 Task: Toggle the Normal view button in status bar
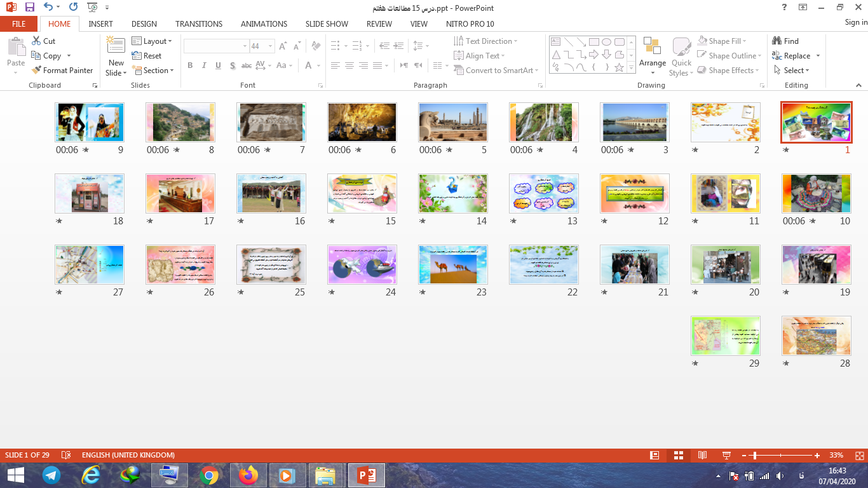click(654, 456)
